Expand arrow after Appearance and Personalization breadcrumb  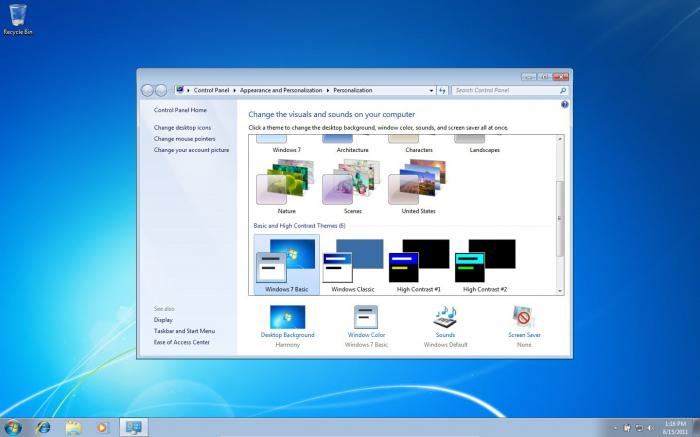pyautogui.click(x=328, y=90)
